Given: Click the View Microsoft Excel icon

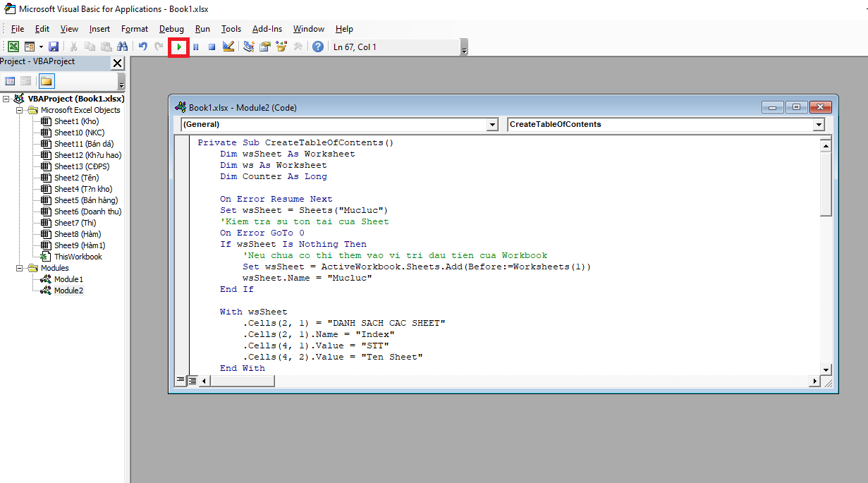Looking at the screenshot, I should pyautogui.click(x=13, y=47).
